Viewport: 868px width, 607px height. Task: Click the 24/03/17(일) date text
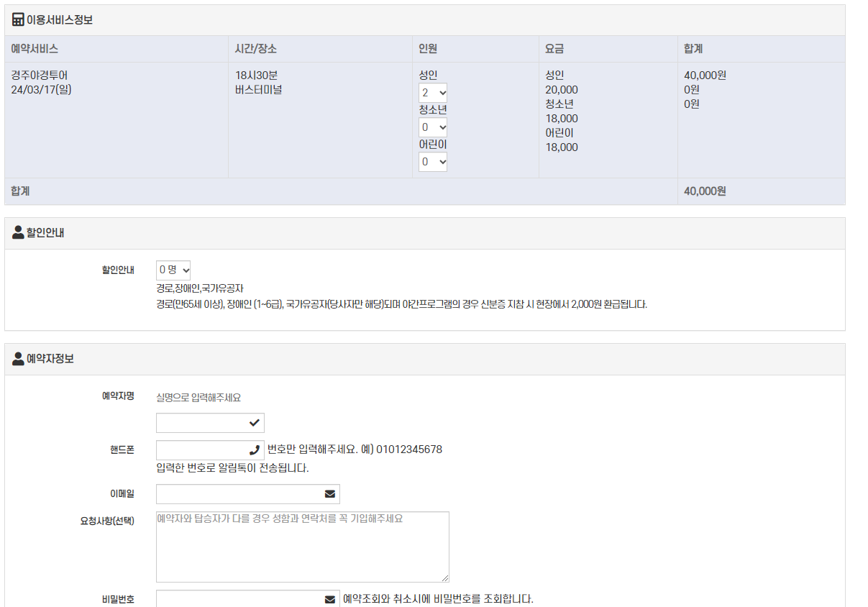pyautogui.click(x=41, y=90)
